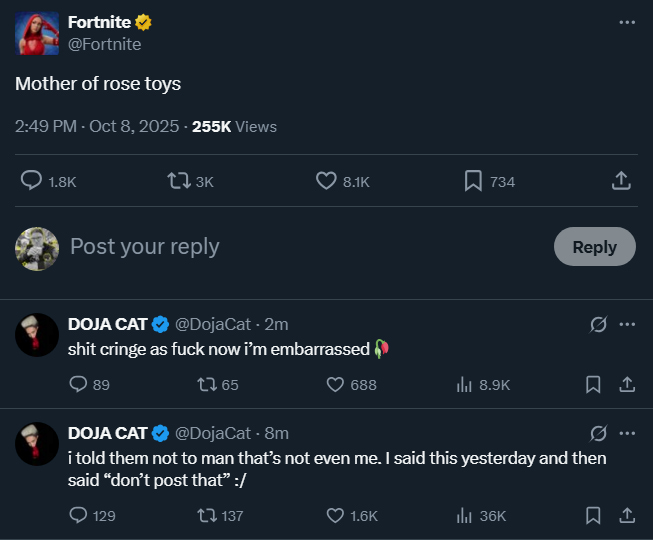View analytics of 8.9K views reply
The width and height of the screenshot is (653, 540).
point(464,384)
